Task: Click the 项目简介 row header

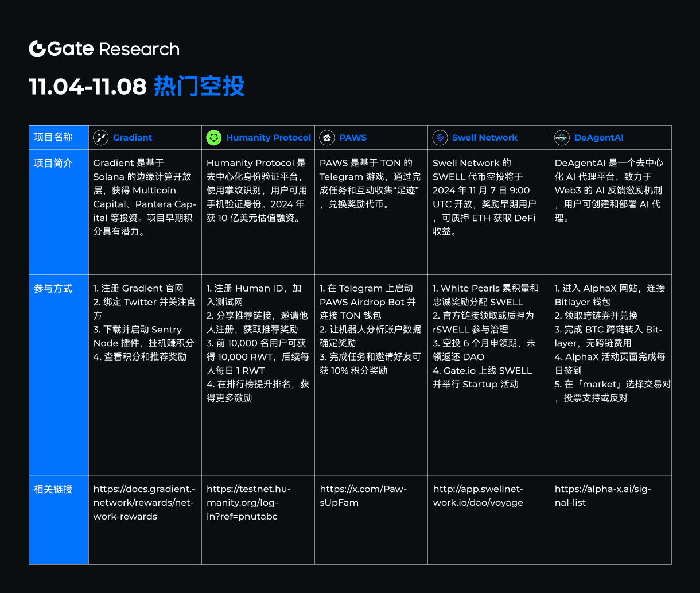Action: point(54,163)
